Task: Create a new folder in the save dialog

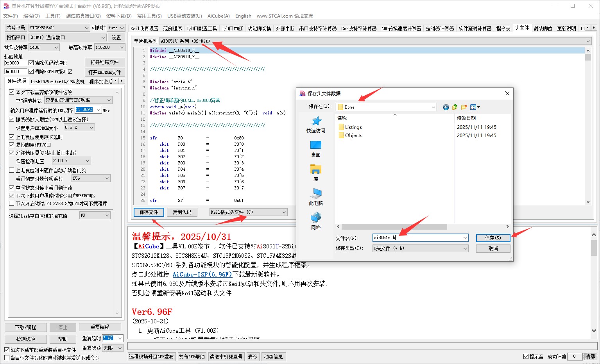Action: [464, 107]
